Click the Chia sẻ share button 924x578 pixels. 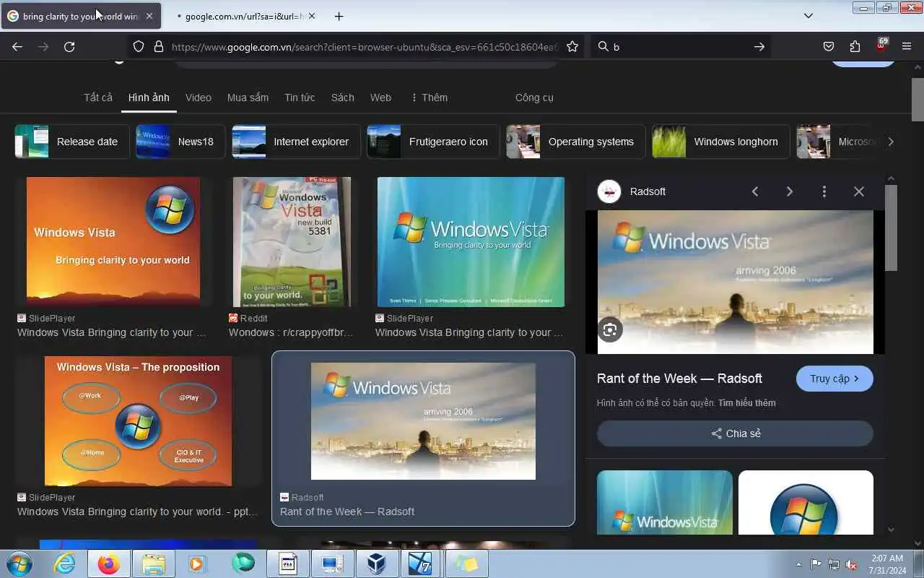coord(735,433)
